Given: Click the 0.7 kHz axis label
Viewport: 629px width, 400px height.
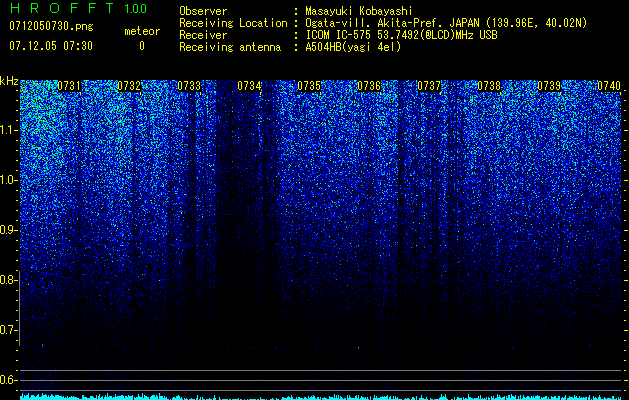Looking at the screenshot, I should [9, 330].
